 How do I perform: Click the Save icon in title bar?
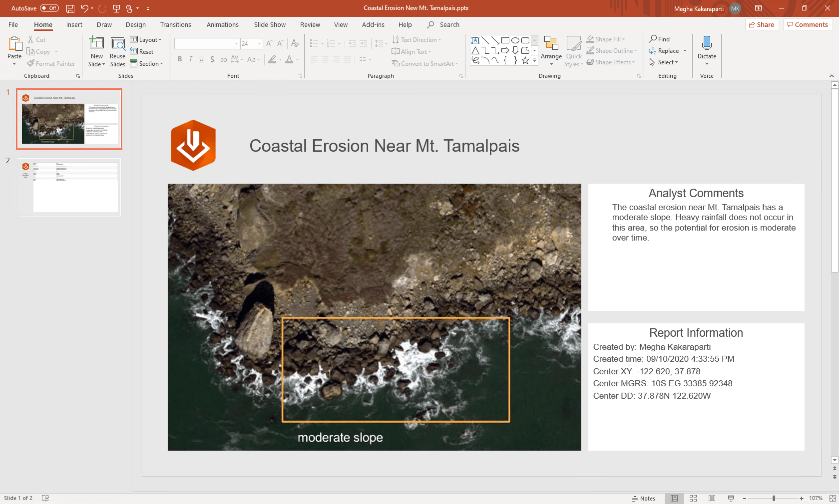pos(70,8)
